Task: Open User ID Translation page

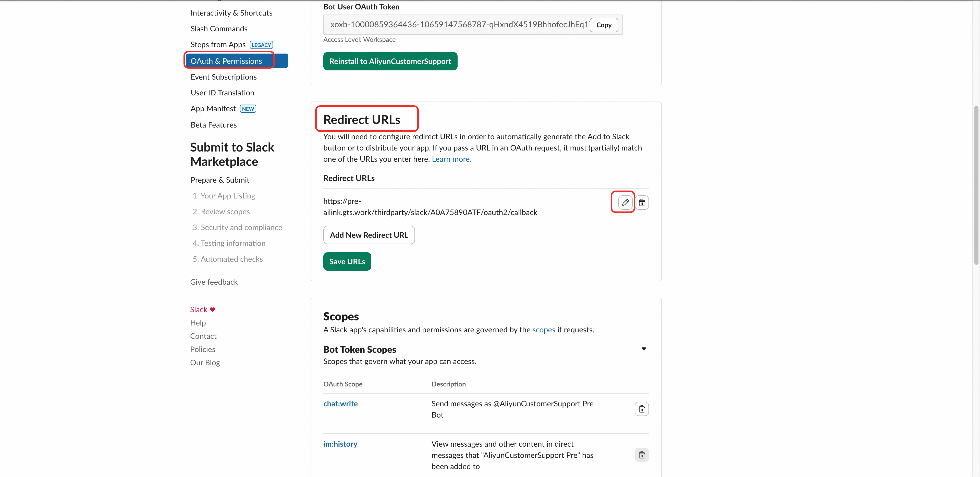Action: tap(222, 93)
